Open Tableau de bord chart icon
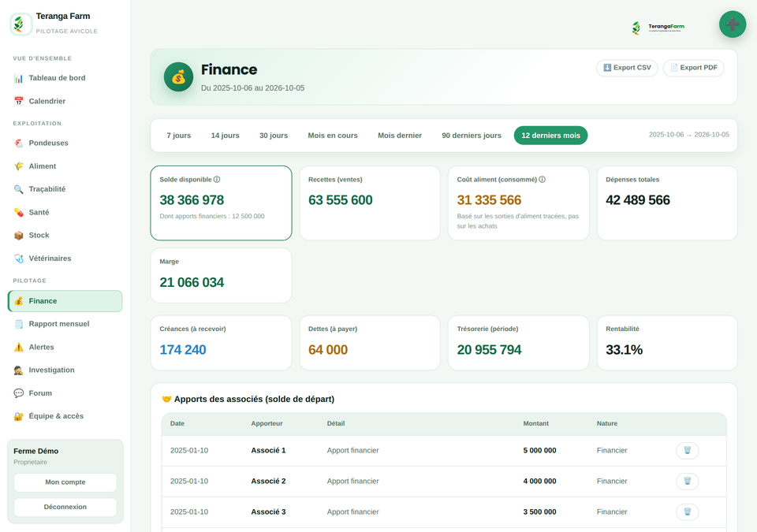This screenshot has height=532, width=757. 18,78
